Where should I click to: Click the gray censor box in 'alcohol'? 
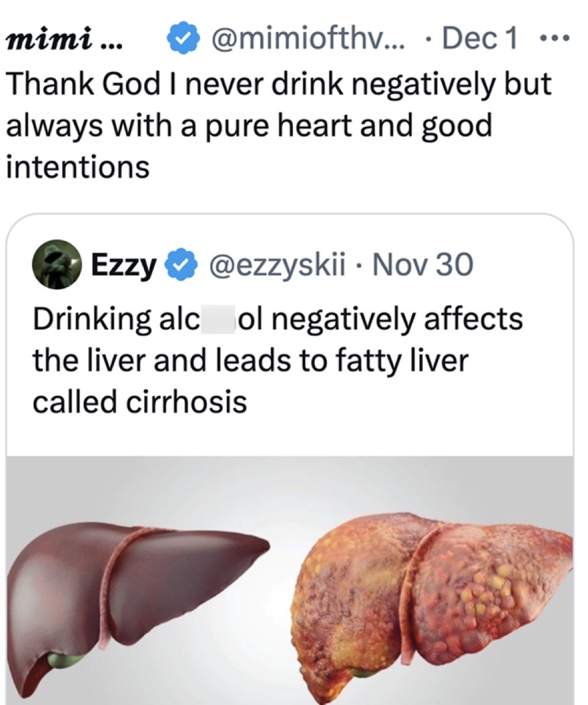pyautogui.click(x=219, y=320)
